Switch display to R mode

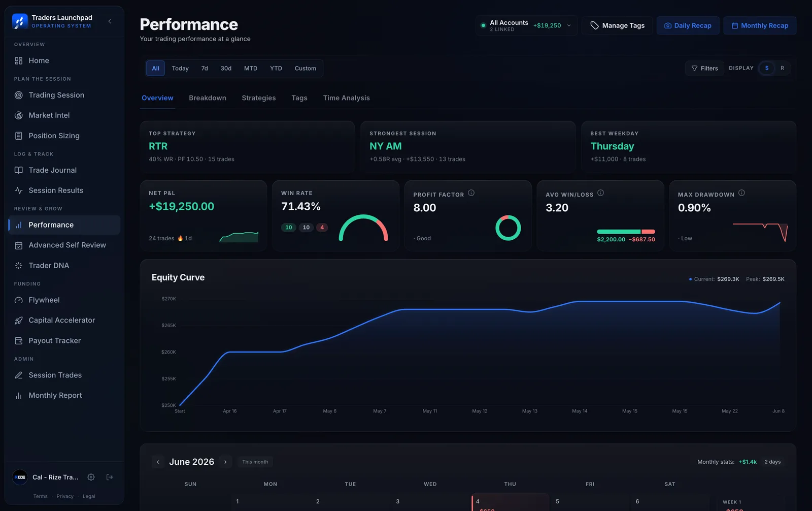pos(782,68)
